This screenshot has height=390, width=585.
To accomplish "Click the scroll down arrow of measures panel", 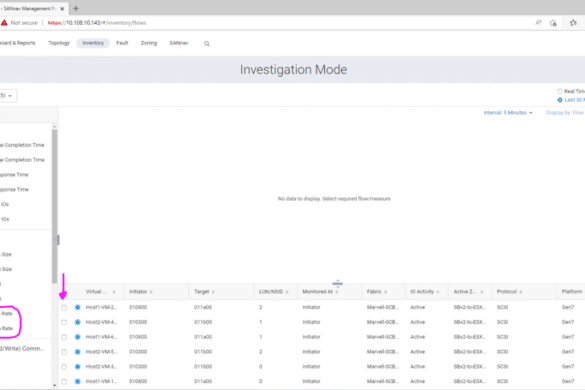I will click(x=54, y=385).
